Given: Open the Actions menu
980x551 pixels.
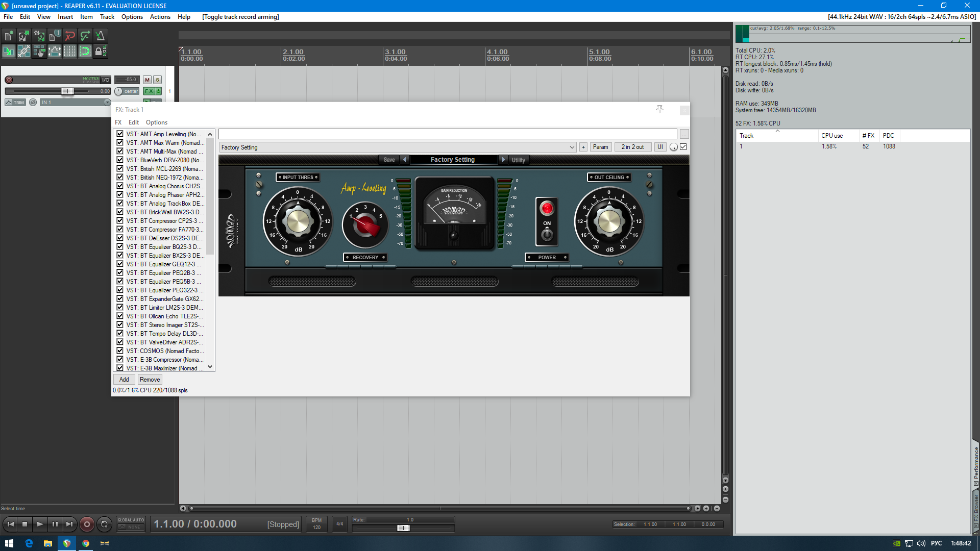Looking at the screenshot, I should coord(160,17).
